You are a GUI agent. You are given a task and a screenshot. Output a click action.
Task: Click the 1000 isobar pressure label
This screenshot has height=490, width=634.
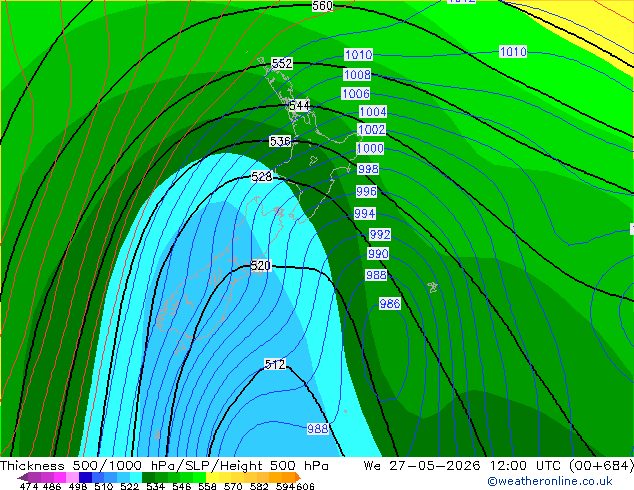point(370,148)
